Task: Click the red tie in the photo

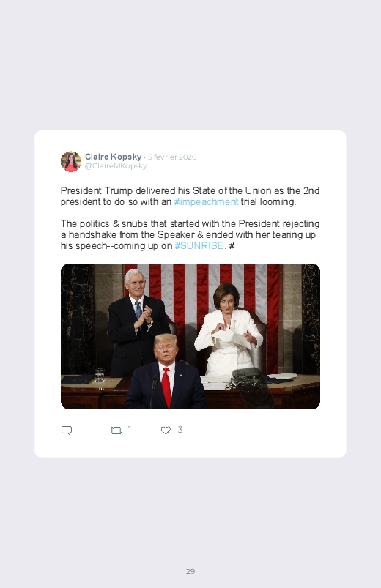Action: tap(166, 387)
